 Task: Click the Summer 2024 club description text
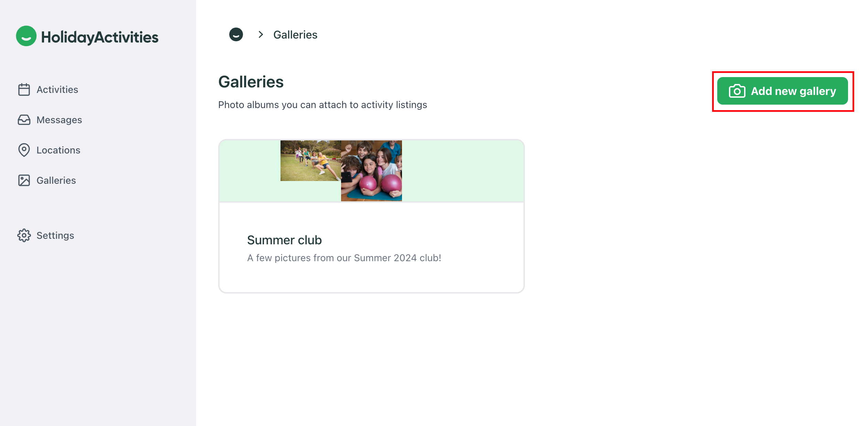tap(344, 258)
